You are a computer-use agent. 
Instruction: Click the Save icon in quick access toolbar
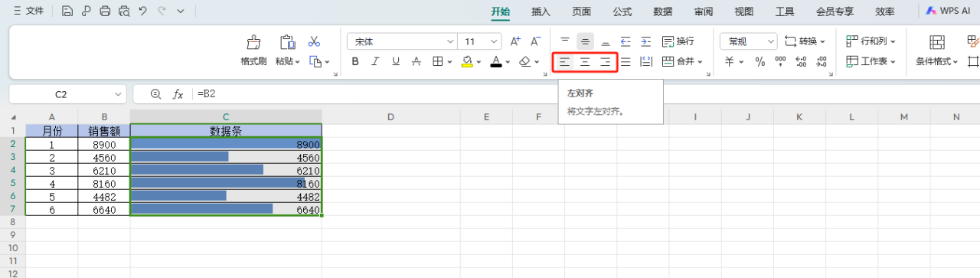pos(67,11)
